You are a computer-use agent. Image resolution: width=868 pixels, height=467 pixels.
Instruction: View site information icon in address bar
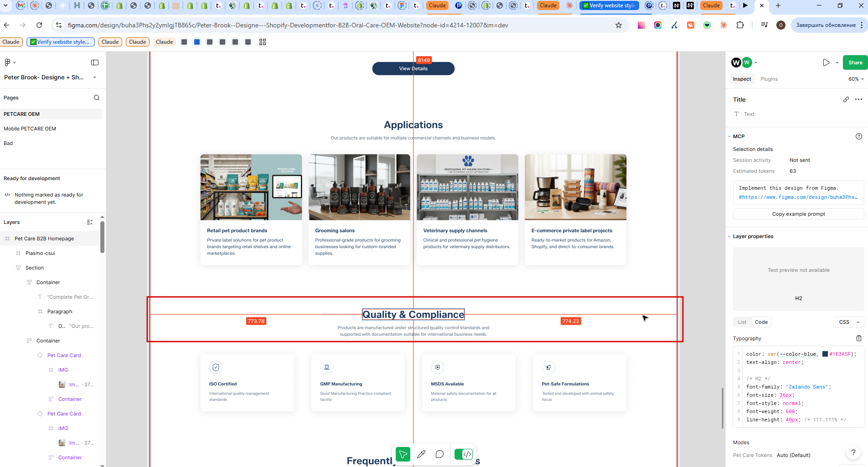pyautogui.click(x=58, y=25)
